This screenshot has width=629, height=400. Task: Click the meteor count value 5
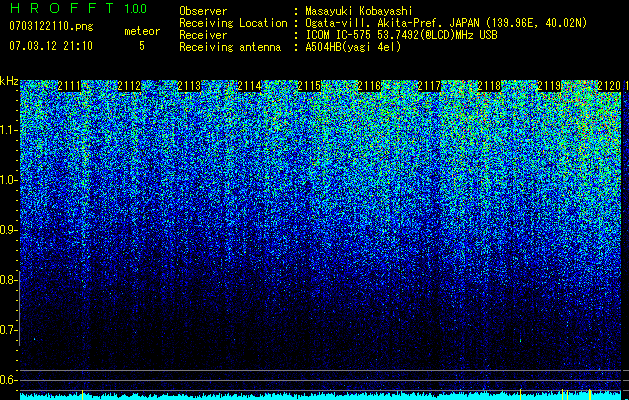coord(142,46)
